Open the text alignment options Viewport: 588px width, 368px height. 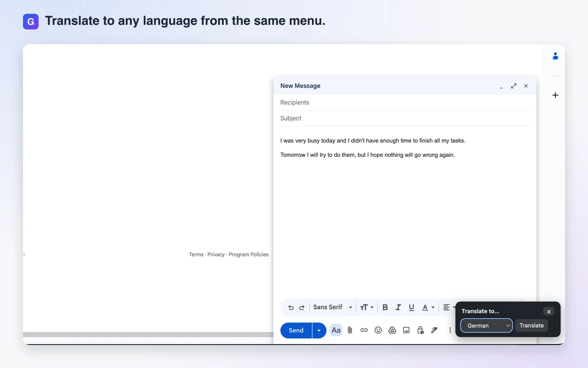449,307
